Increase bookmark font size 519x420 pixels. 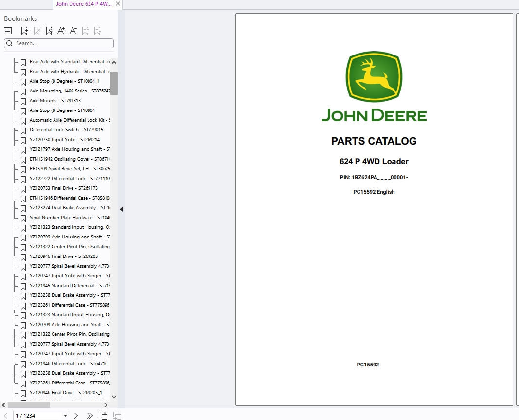tap(61, 31)
